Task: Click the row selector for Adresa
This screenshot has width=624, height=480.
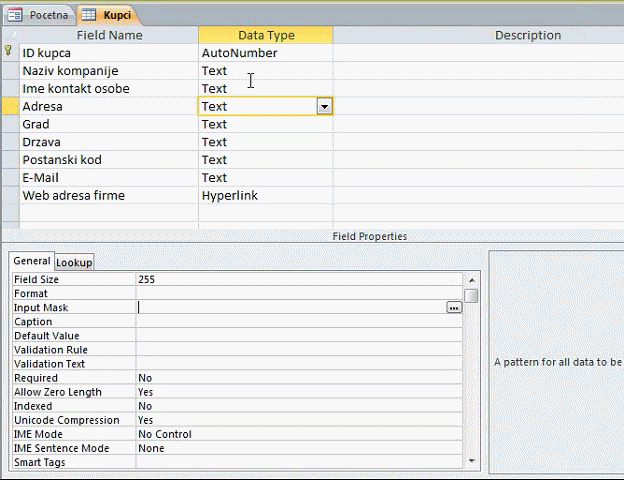Action: point(9,106)
